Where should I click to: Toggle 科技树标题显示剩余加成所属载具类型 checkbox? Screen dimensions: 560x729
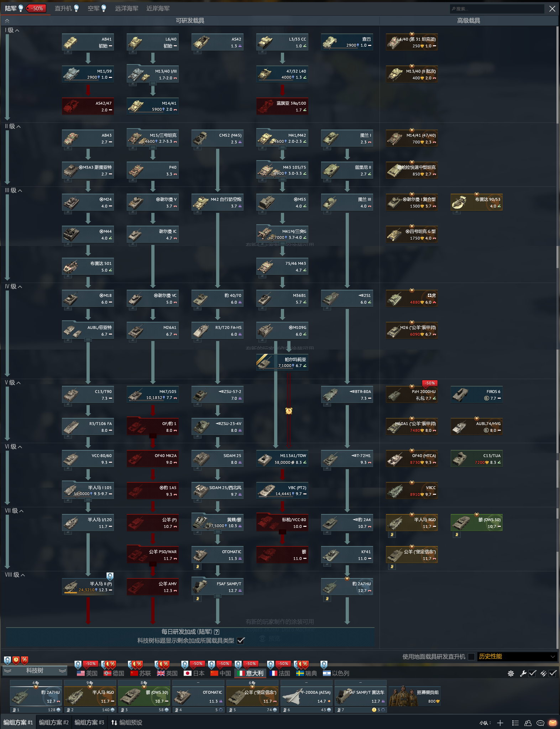coord(241,640)
